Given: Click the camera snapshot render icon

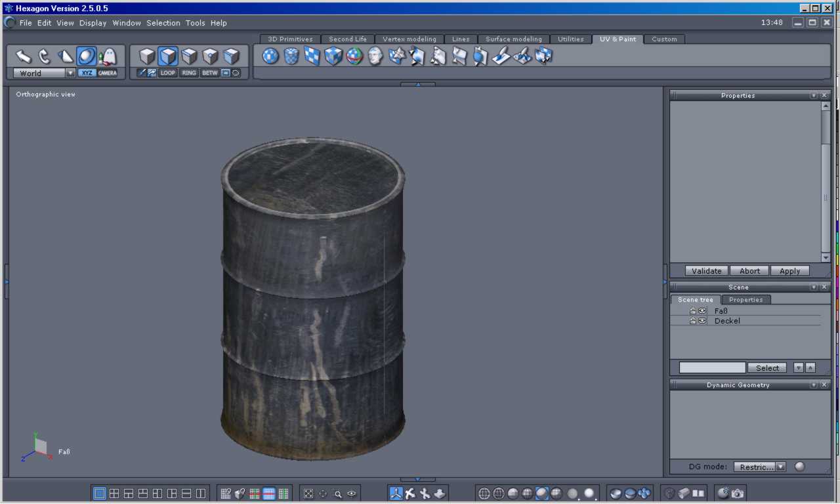Looking at the screenshot, I should pyautogui.click(x=738, y=493).
